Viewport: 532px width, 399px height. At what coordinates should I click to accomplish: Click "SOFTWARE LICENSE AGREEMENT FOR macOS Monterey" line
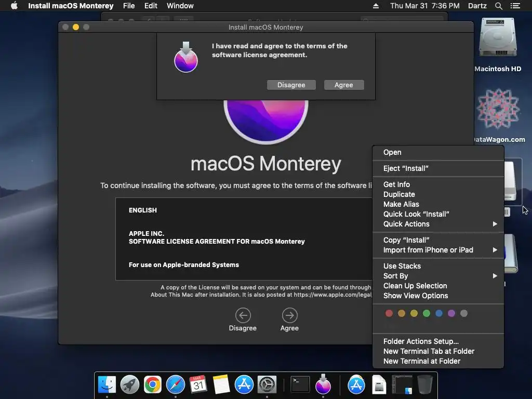pyautogui.click(x=217, y=241)
